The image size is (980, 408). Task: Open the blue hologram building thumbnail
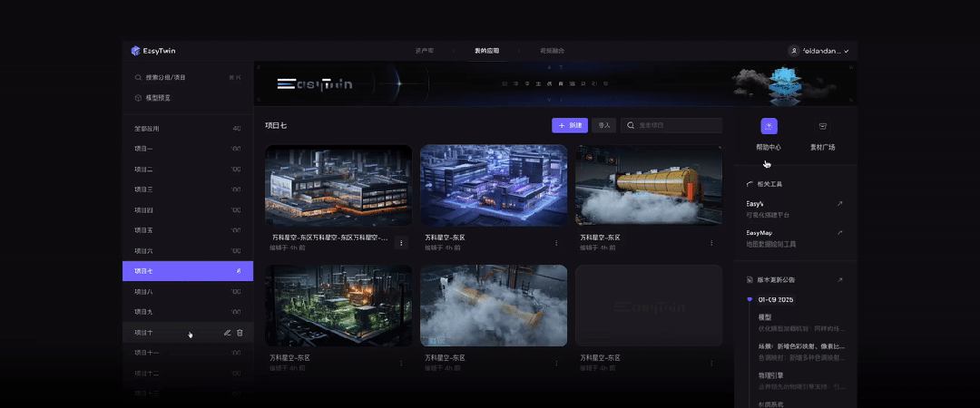click(494, 186)
